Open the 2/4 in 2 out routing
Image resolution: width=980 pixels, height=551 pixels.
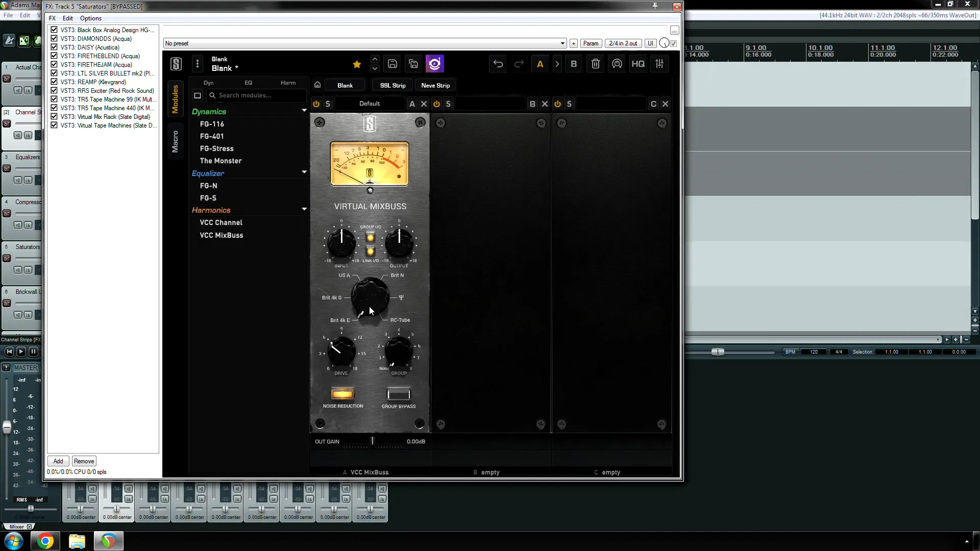pyautogui.click(x=623, y=43)
